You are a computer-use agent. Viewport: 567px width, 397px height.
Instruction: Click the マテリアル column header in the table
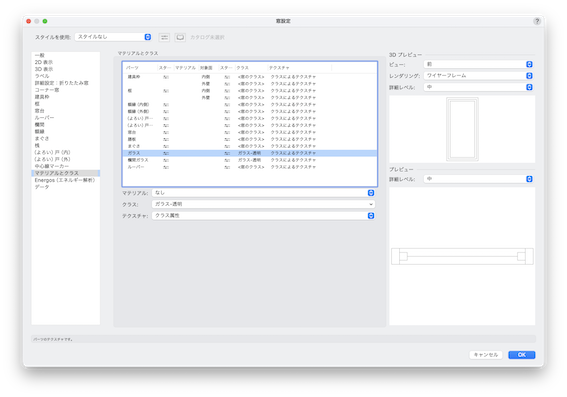[186, 68]
